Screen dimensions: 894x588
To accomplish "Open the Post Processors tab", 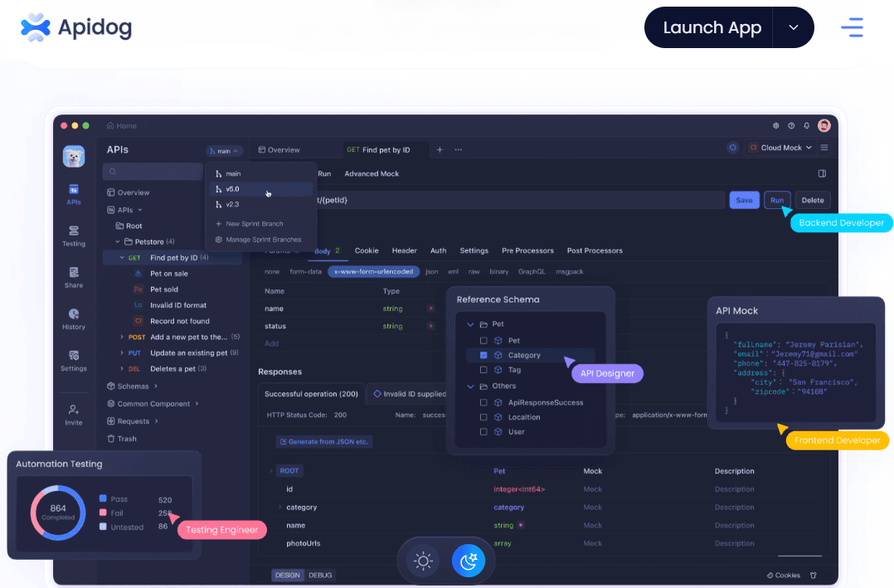I will pos(595,250).
